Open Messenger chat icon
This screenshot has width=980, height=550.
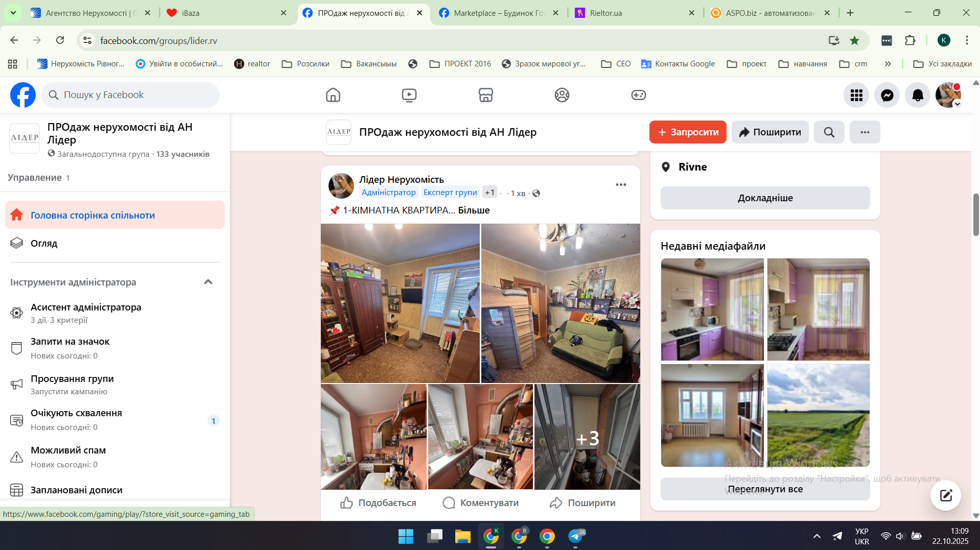click(x=887, y=95)
